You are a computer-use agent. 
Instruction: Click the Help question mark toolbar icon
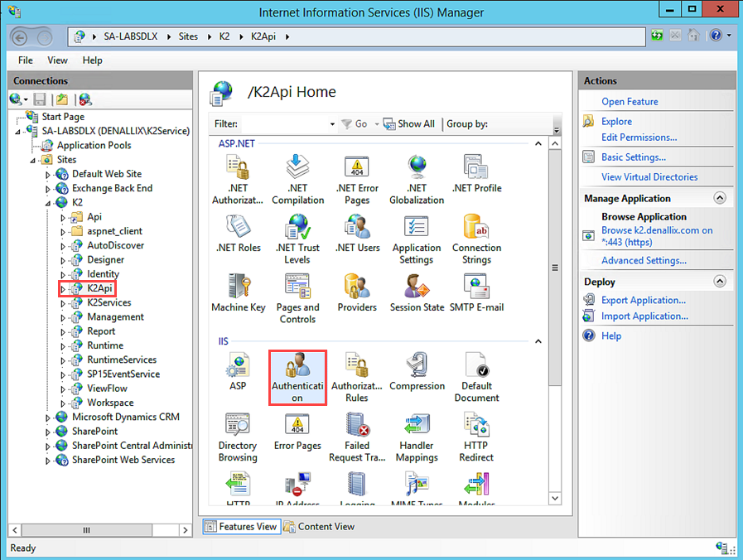tap(716, 36)
